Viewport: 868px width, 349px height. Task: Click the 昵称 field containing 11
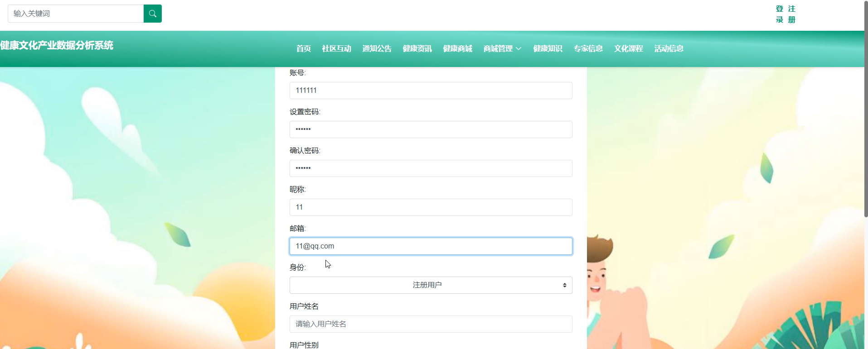pos(431,207)
